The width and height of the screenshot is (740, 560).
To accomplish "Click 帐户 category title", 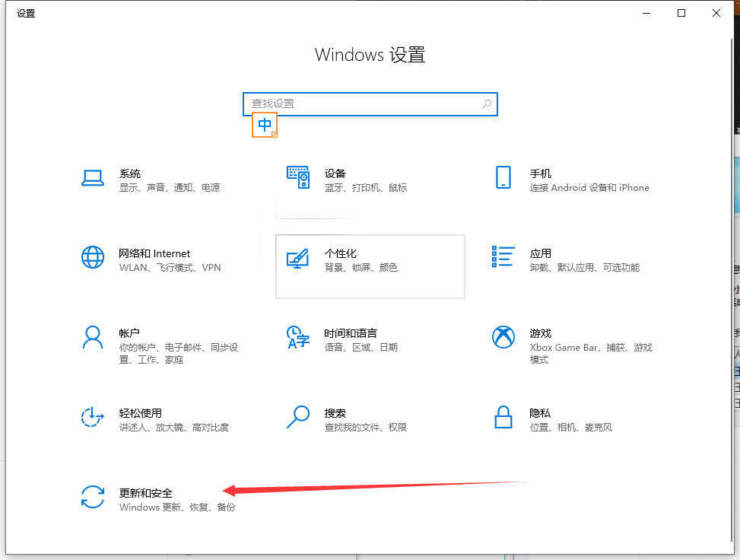I will coord(129,333).
